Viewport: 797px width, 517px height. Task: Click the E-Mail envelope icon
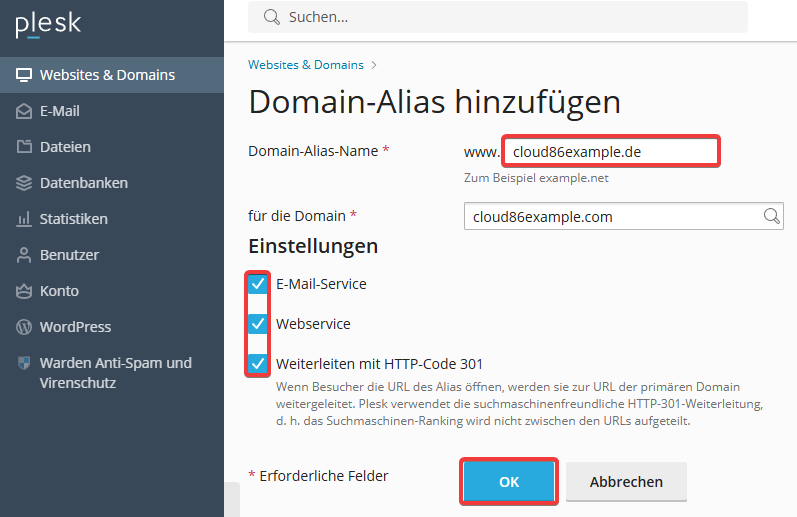click(23, 111)
